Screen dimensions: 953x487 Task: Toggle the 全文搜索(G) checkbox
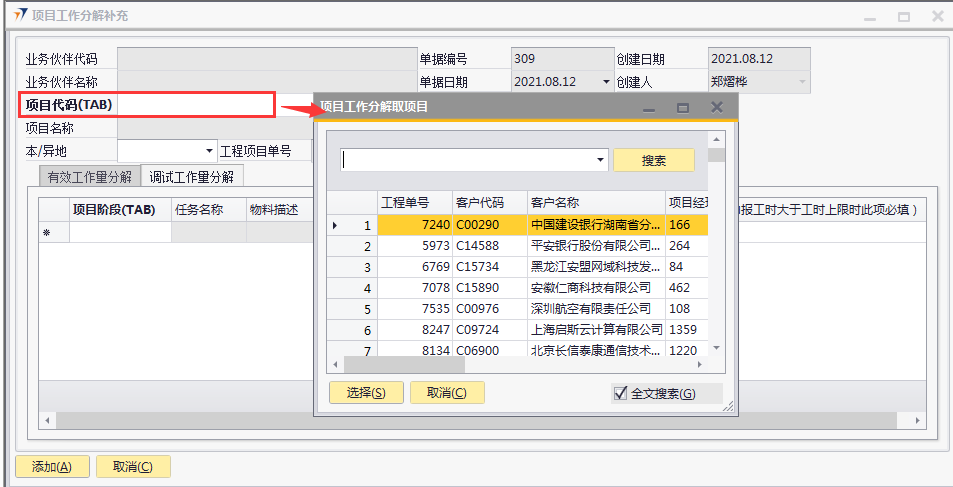620,394
